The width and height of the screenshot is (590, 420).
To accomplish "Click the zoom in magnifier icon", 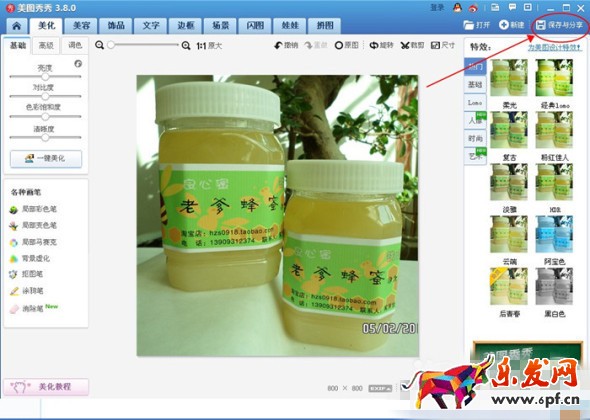I will 186,46.
